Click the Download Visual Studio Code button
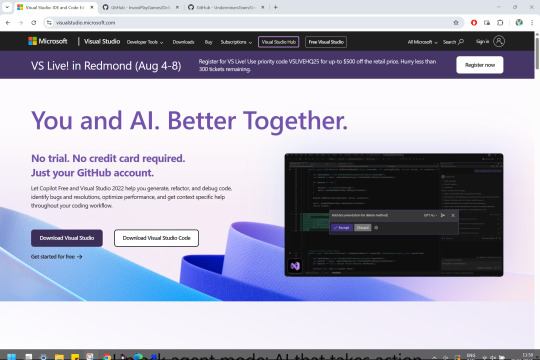Viewport: 540px width, 360px height. click(156, 238)
